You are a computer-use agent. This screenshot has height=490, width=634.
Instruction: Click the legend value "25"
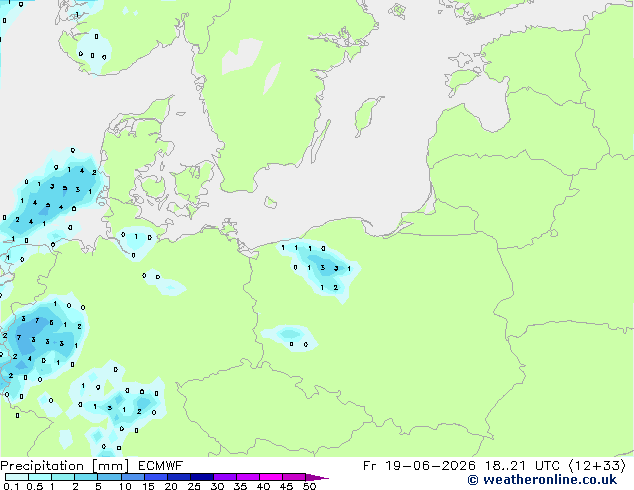(194, 486)
